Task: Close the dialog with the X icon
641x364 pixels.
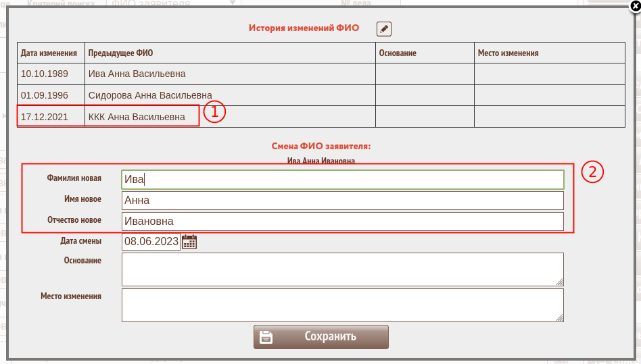Action: coord(634,5)
